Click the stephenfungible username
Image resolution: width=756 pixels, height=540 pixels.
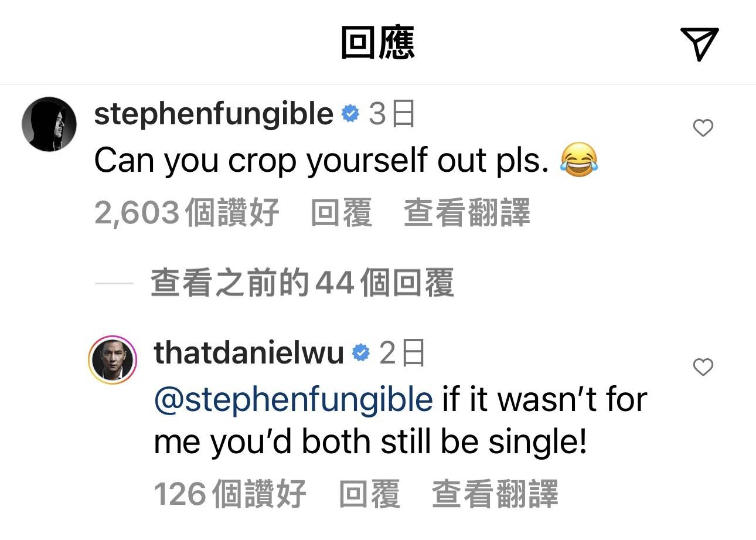coord(213,114)
